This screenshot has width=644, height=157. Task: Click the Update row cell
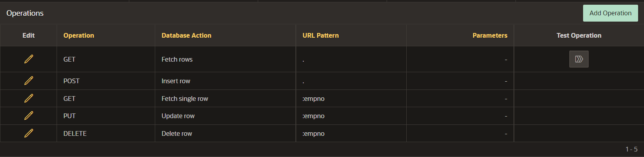point(226,116)
